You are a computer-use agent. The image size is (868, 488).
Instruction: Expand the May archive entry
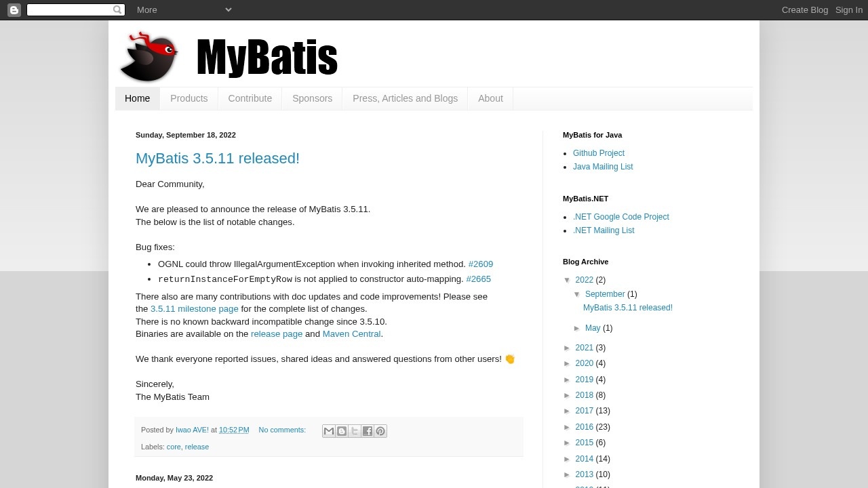click(x=578, y=328)
